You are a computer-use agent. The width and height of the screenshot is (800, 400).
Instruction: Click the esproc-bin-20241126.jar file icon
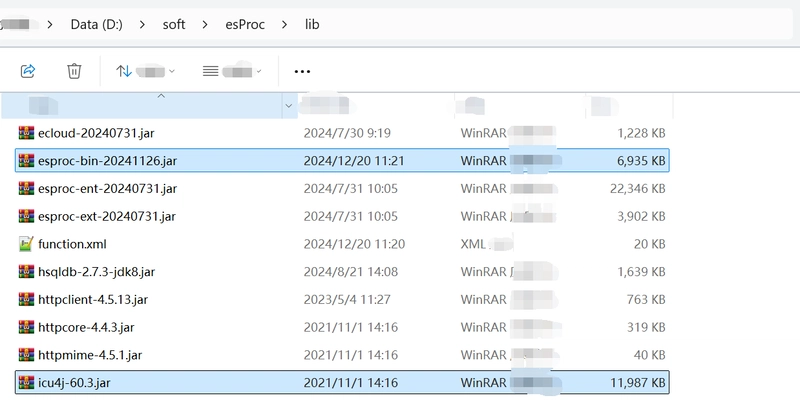coord(26,161)
